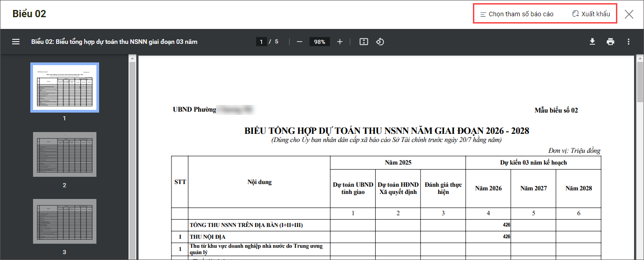644x260 pixels.
Task: Click the zoom in plus icon
Action: (340, 42)
